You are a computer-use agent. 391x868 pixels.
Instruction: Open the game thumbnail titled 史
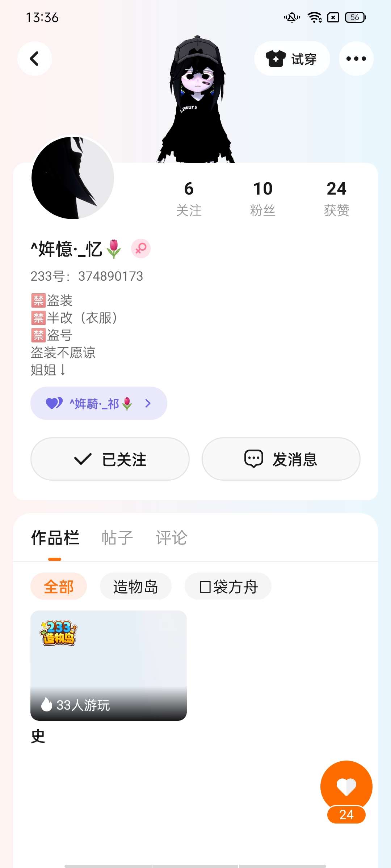tap(109, 665)
